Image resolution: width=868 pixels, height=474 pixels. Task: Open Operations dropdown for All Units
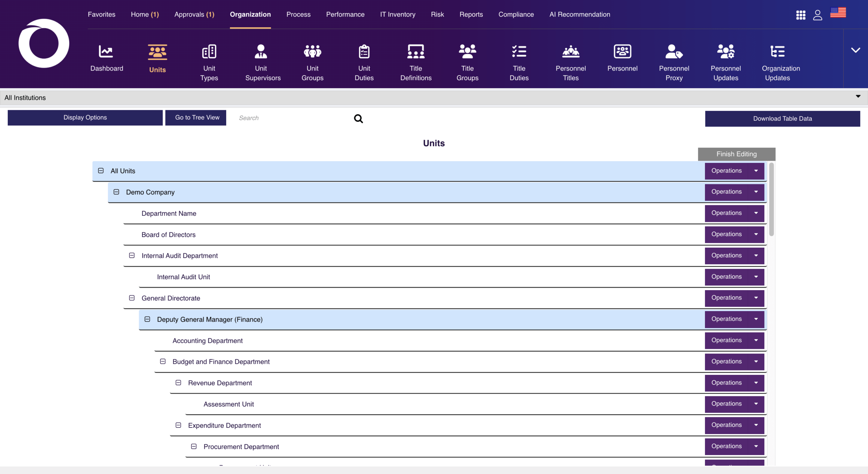point(734,171)
